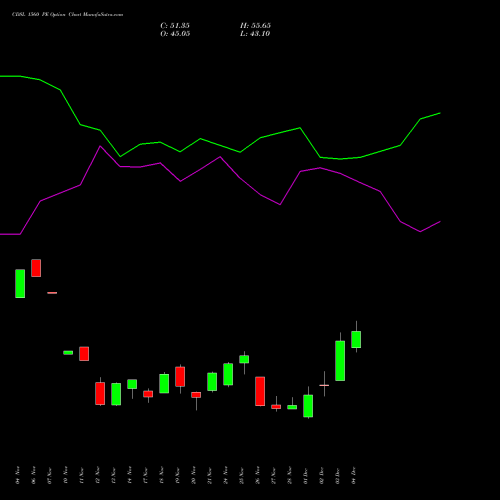Image resolution: width=500 pixels, height=500 pixels.
Task: Click the 01 Dec date label
Action: click(306, 475)
